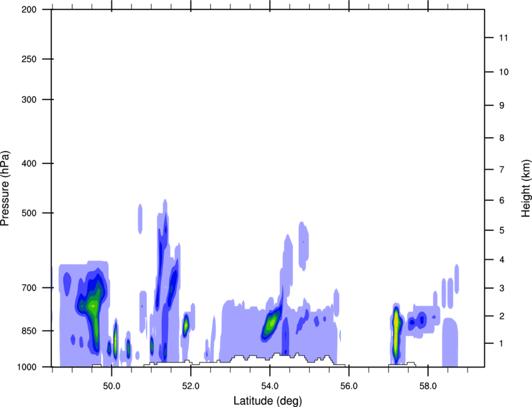Select the 250 pressure tick label
532x407 pixels.
pyautogui.click(x=29, y=59)
